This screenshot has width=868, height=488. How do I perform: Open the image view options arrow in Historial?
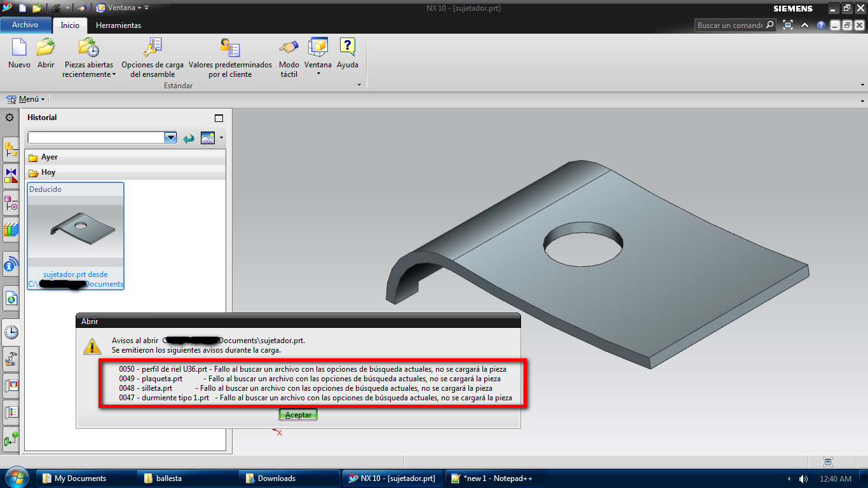pos(221,138)
